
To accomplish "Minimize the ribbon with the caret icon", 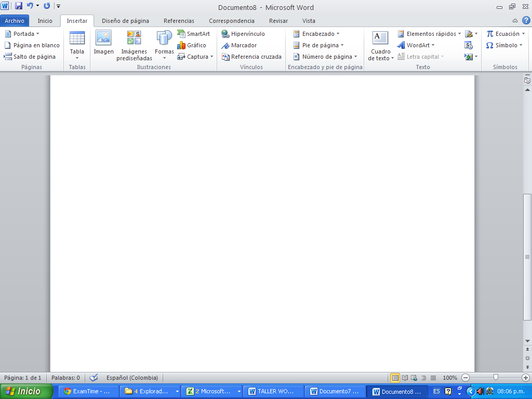I will point(515,21).
